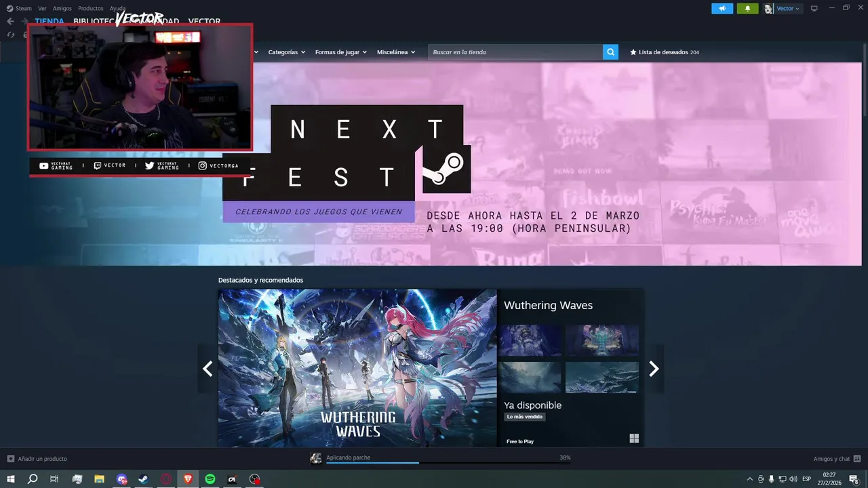Click the ESP input language indicator

806,479
